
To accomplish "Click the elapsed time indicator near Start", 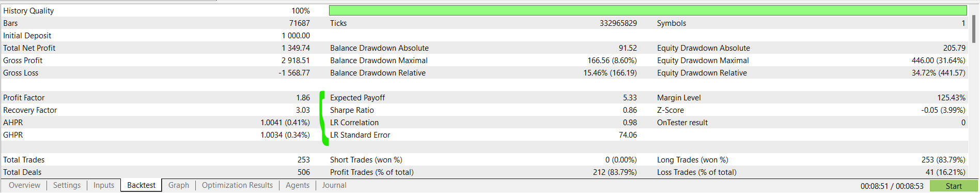I will (892, 186).
